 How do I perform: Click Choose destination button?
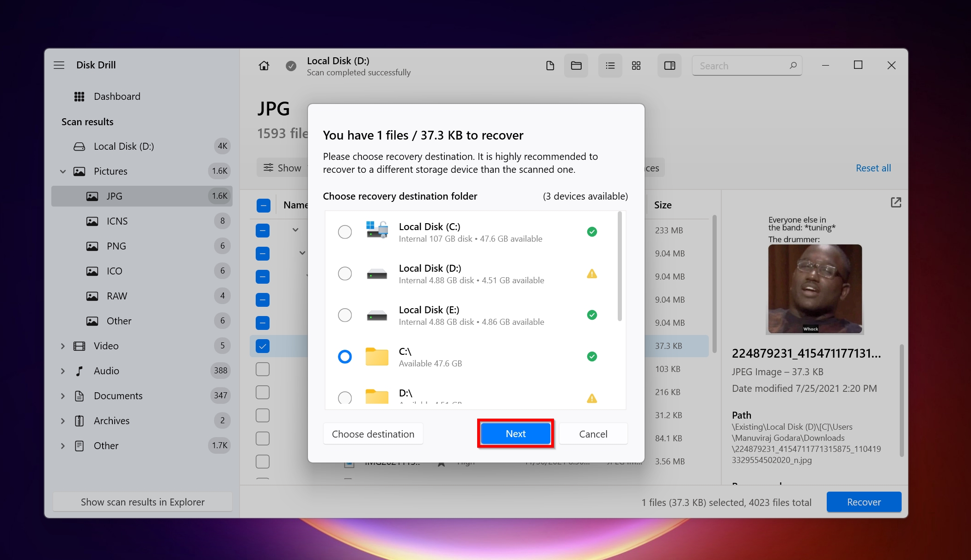(373, 434)
